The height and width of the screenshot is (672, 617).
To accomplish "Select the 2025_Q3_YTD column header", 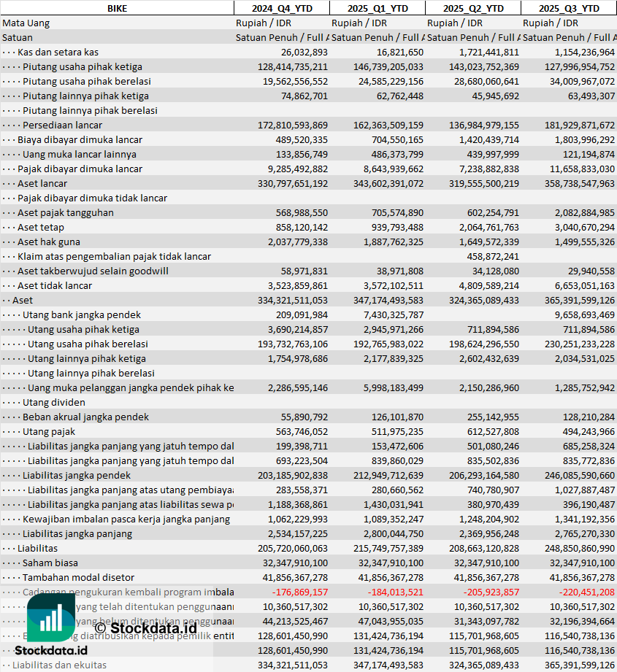I will [x=569, y=9].
